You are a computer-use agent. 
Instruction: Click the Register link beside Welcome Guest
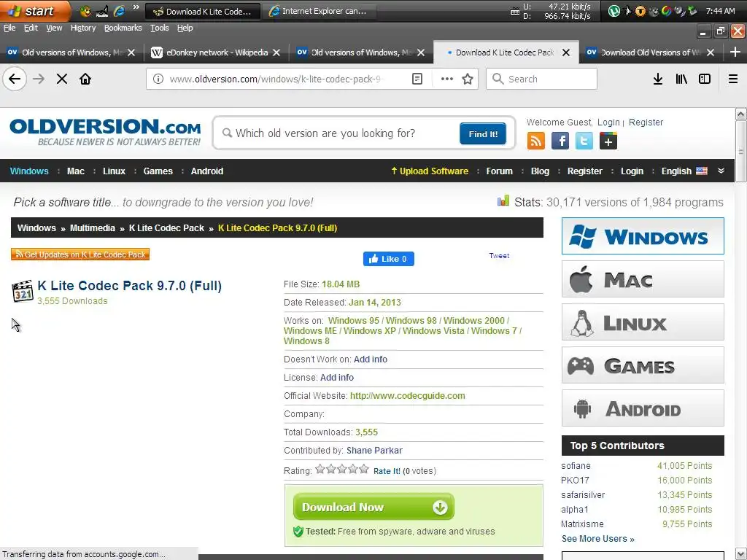[x=646, y=122]
